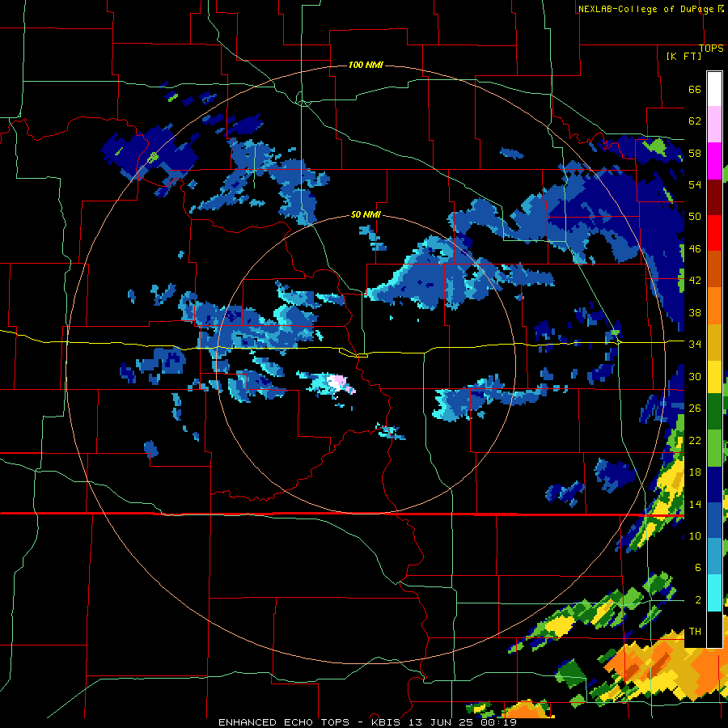728x728 pixels.
Task: Pick the light blue legend swatch
Action: 714,557
